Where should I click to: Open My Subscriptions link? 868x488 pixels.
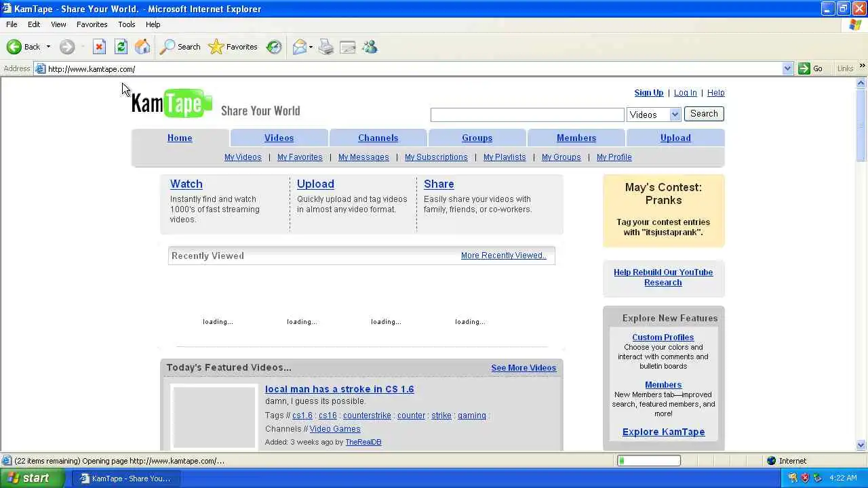[436, 157]
